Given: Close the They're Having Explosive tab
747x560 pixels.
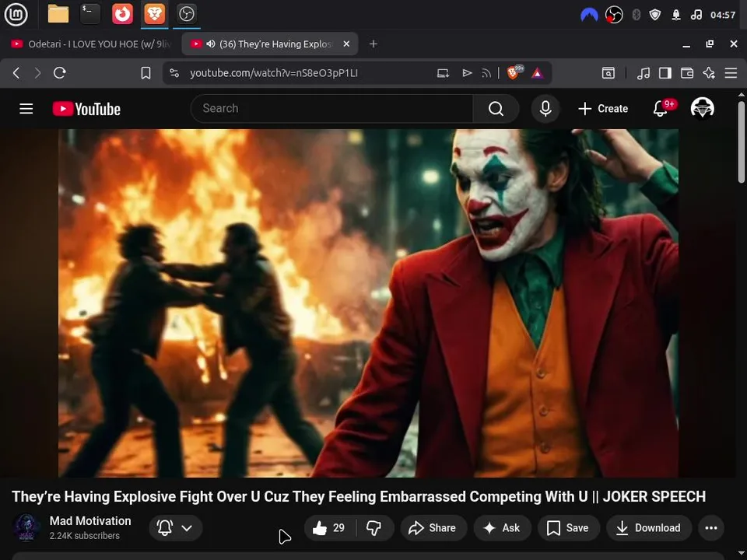Looking at the screenshot, I should pyautogui.click(x=346, y=44).
